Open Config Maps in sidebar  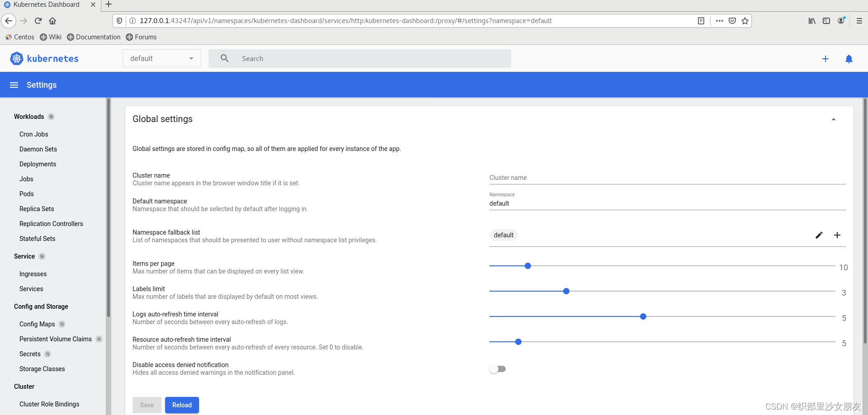(x=37, y=324)
